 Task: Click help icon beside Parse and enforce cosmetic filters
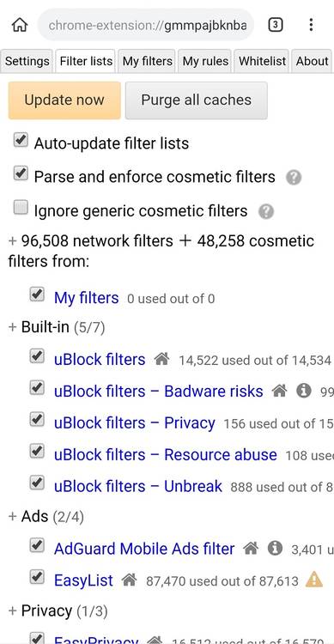[294, 178]
